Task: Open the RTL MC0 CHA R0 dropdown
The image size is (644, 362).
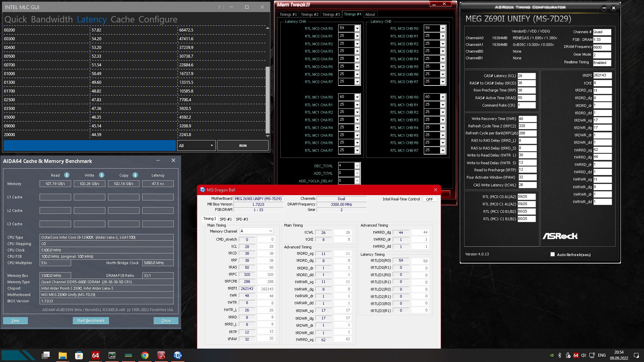Action: pyautogui.click(x=357, y=28)
